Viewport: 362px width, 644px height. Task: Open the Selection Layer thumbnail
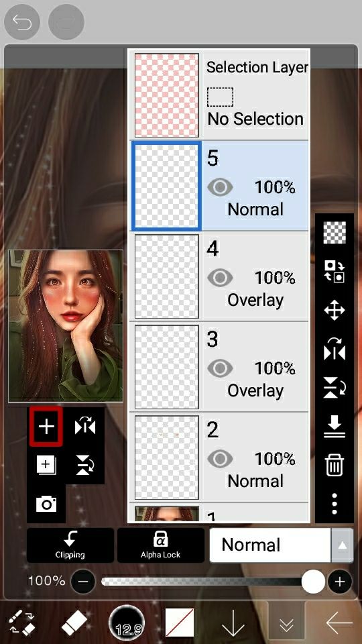tap(167, 95)
